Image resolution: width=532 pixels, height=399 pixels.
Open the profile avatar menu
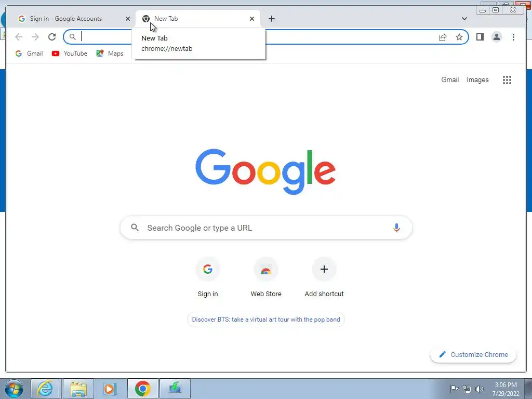point(497,37)
